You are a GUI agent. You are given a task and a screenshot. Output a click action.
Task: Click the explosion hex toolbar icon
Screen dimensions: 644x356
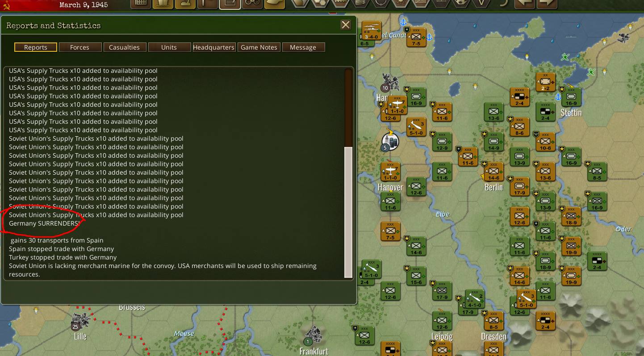[x=461, y=4]
